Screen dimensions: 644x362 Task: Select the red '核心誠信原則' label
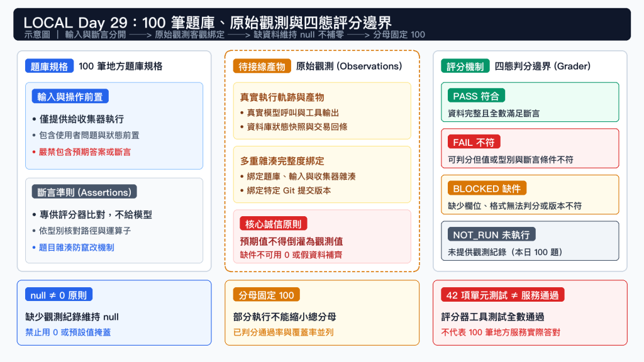(x=273, y=224)
